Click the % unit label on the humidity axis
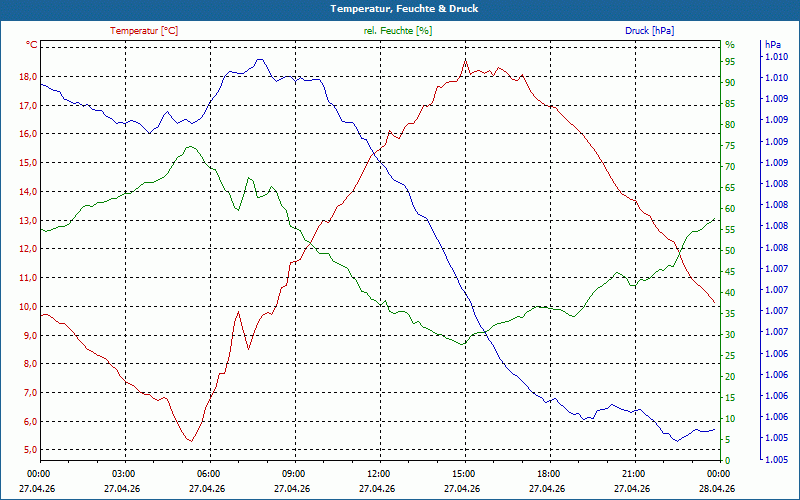This screenshot has height=500, width=800. (x=730, y=45)
